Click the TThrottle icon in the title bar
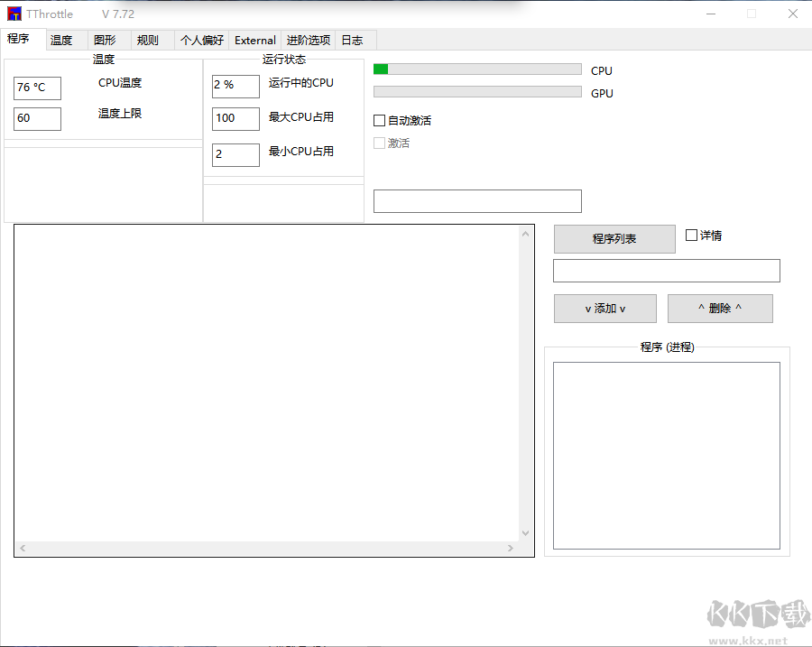The image size is (812, 647). pos(13,13)
